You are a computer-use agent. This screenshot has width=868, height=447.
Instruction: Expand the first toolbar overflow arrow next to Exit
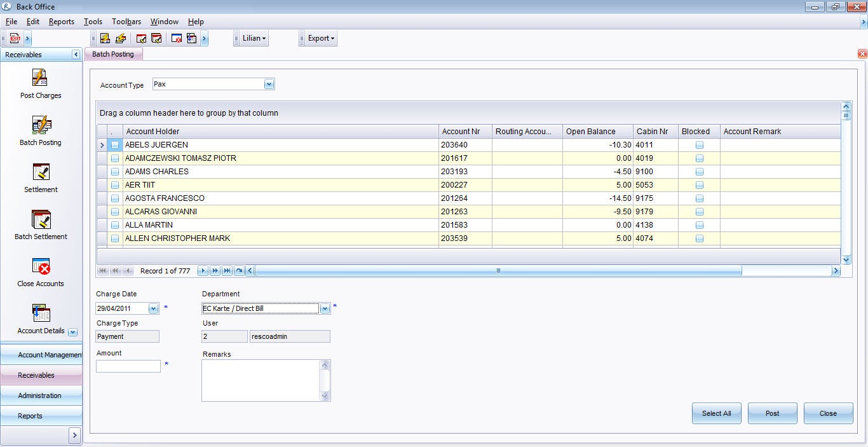coord(27,38)
